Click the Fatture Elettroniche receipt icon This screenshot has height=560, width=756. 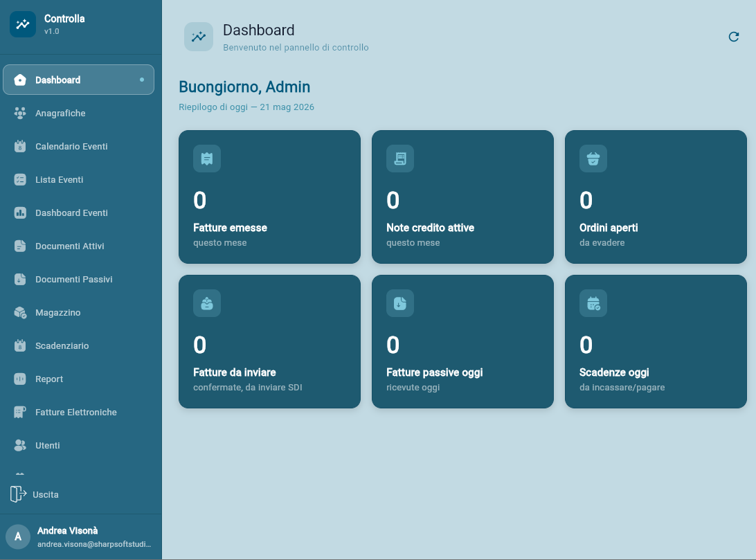(20, 413)
